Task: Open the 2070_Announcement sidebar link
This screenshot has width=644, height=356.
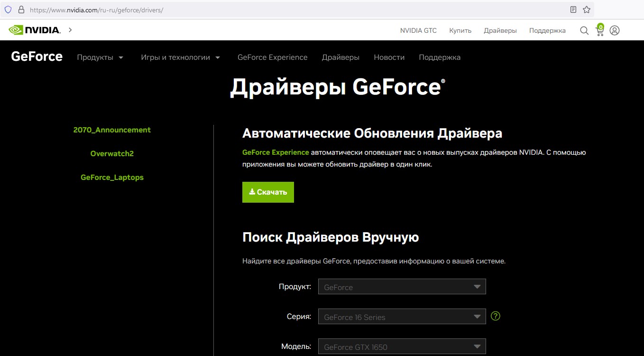Action: pos(112,130)
